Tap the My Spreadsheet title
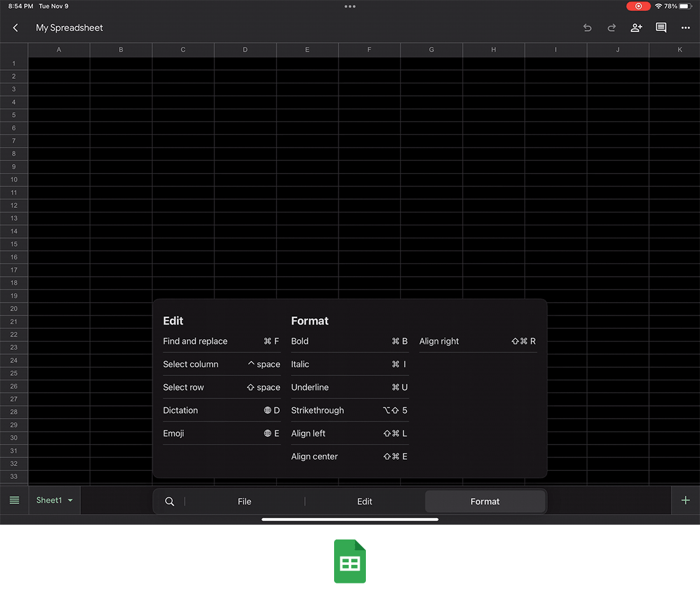The width and height of the screenshot is (700, 598). 69,28
